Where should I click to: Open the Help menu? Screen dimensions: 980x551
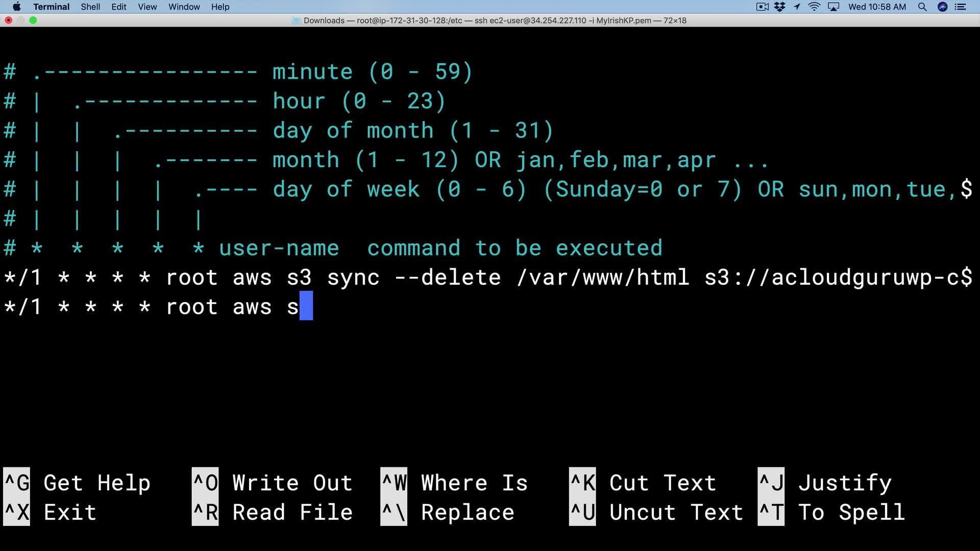(x=220, y=7)
